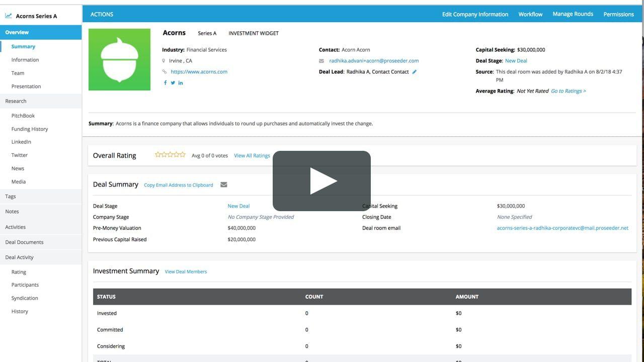This screenshot has width=644, height=362.
Task: Click New Deal value in Deal Summary
Action: tap(238, 206)
